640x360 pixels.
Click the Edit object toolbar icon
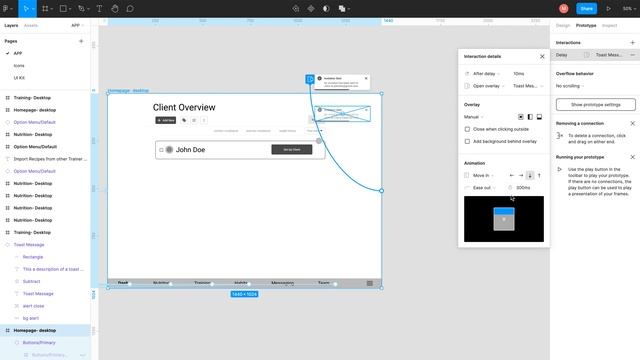coord(296,9)
